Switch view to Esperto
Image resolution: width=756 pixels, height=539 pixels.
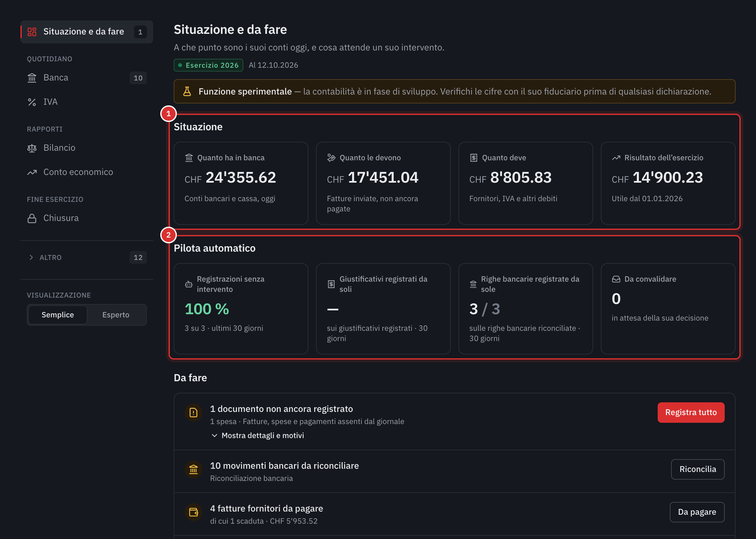pos(116,315)
